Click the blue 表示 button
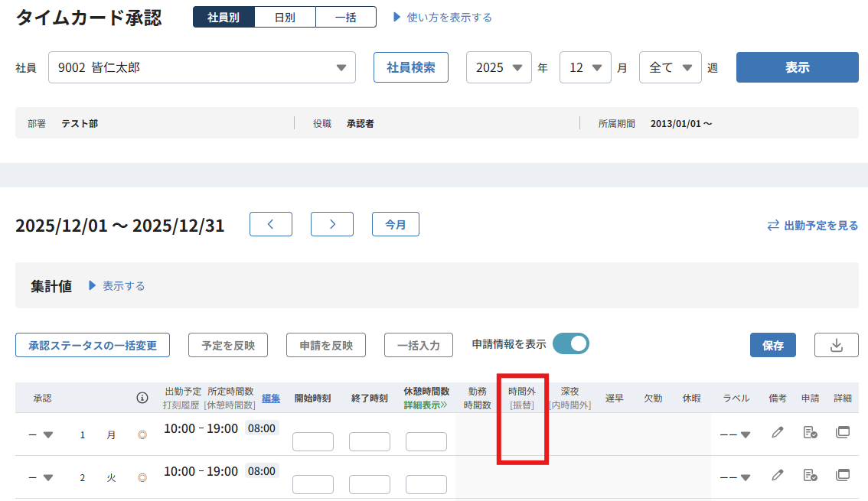 (797, 67)
